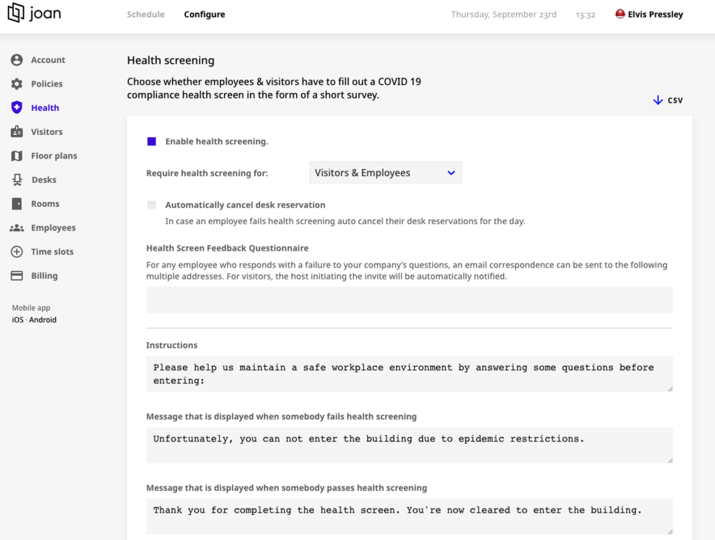
Task: Check Automatically cancel desk reservation
Action: [152, 205]
